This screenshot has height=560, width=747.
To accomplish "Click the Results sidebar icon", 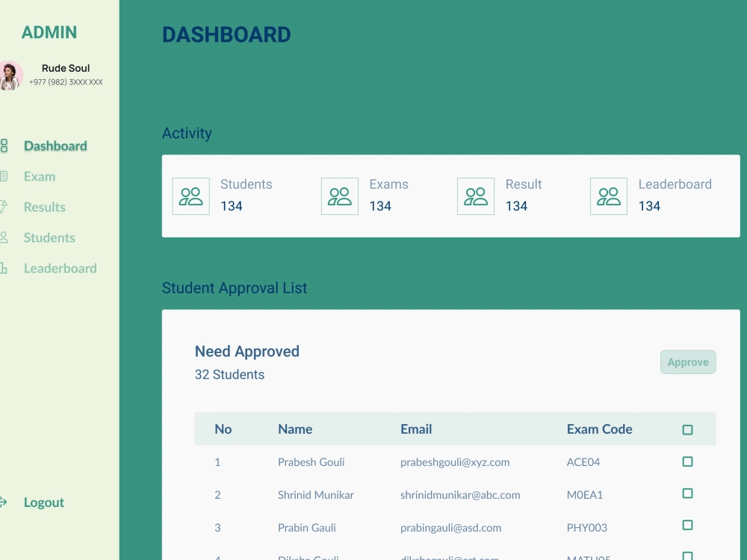I will point(4,207).
